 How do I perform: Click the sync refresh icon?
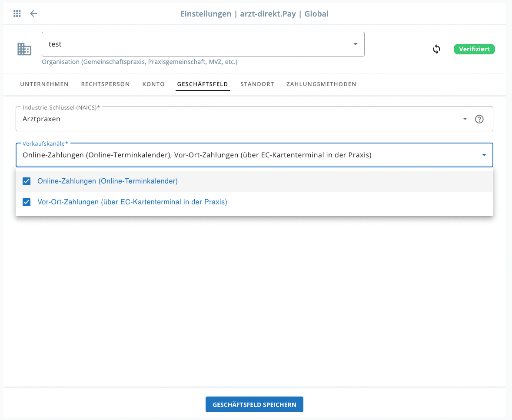point(436,49)
